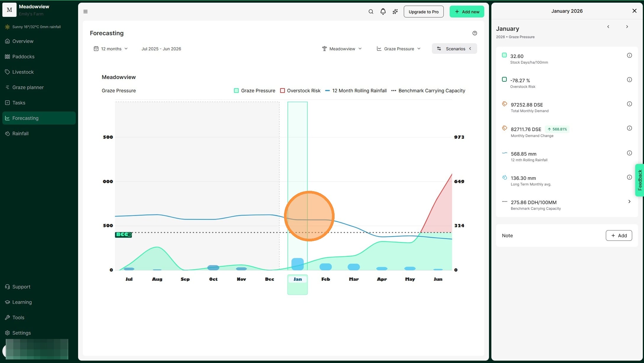Click Upgrade to Pro button

423,12
